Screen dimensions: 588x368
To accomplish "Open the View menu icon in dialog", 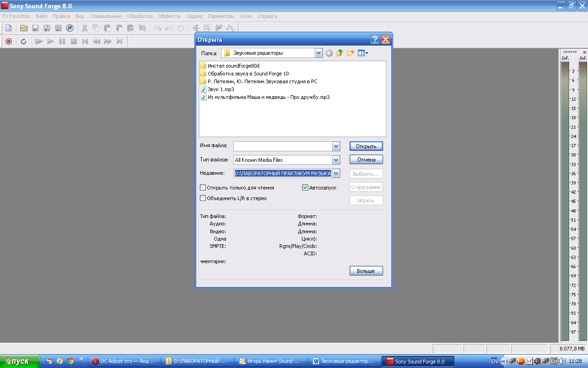I will (x=362, y=53).
